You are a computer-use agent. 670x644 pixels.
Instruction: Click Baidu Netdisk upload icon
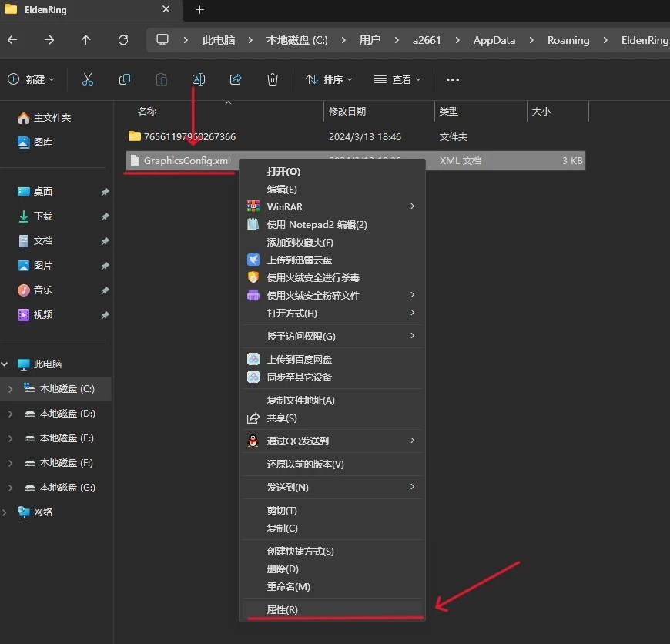point(253,360)
